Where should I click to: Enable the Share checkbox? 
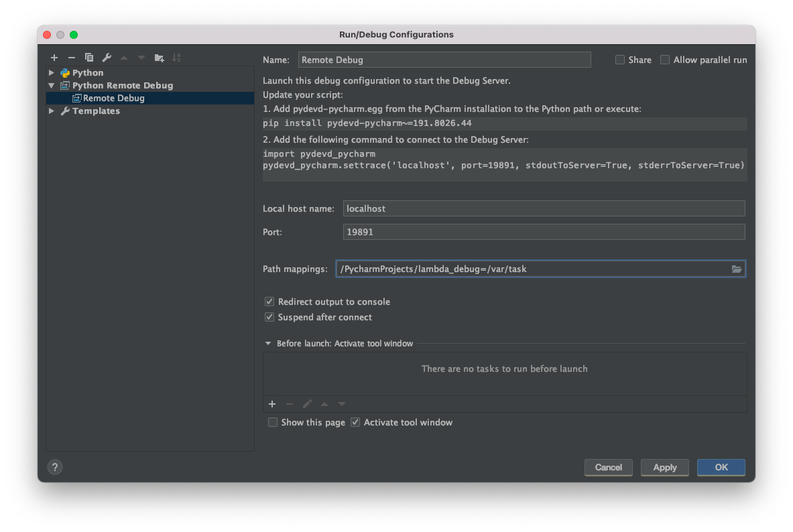coord(619,60)
